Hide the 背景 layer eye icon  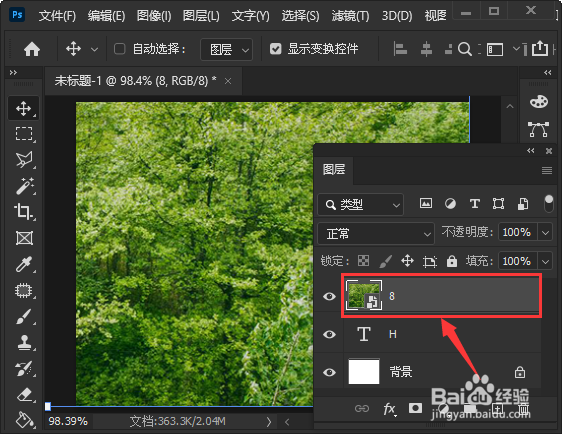329,372
